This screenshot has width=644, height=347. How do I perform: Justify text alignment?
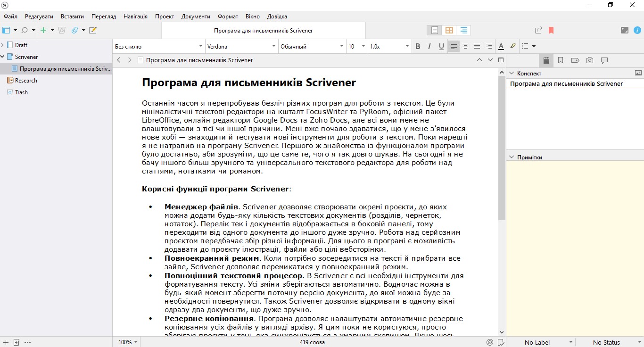[477, 46]
